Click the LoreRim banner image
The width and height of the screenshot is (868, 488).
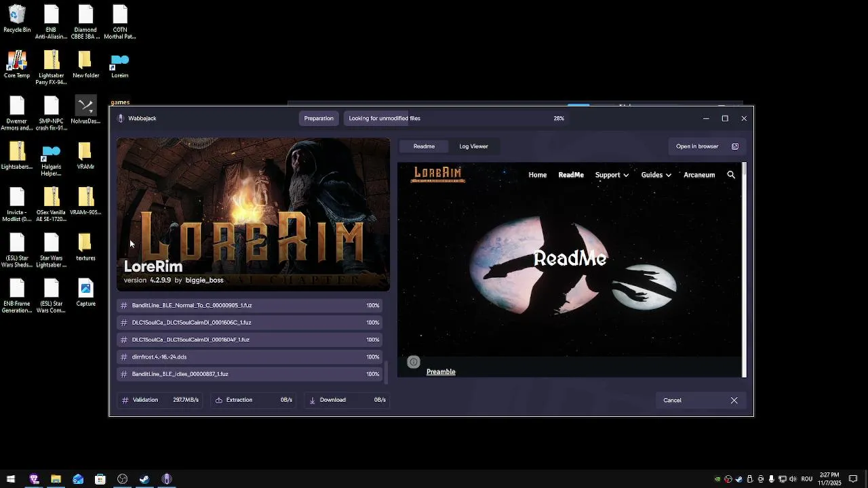point(254,214)
